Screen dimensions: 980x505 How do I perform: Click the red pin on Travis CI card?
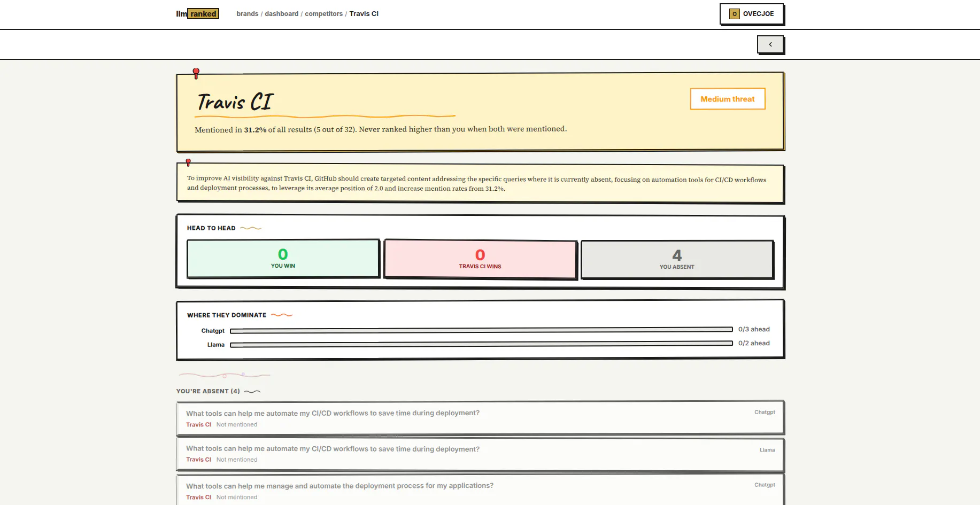[196, 73]
